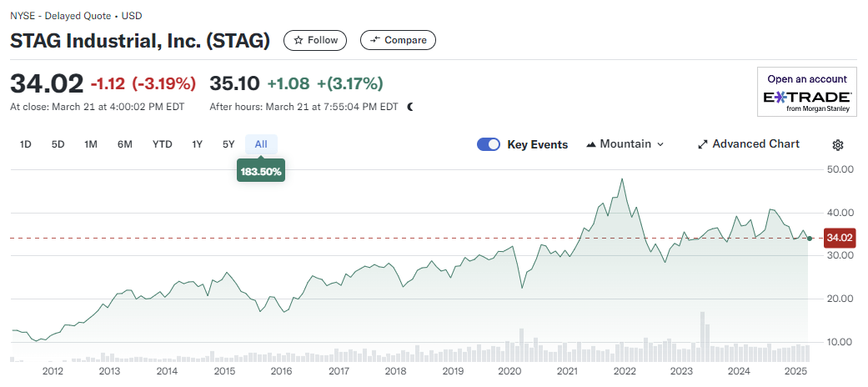The width and height of the screenshot is (868, 387).
Task: Open the Mountain chart type dropdown
Action: pos(625,144)
